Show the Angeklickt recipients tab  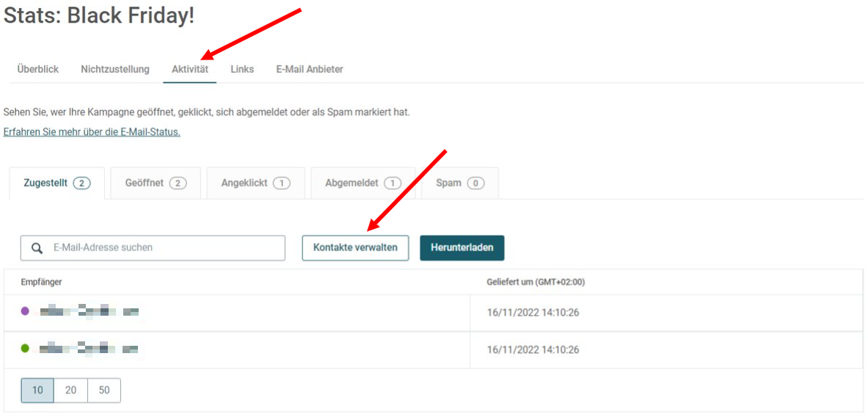click(x=256, y=184)
